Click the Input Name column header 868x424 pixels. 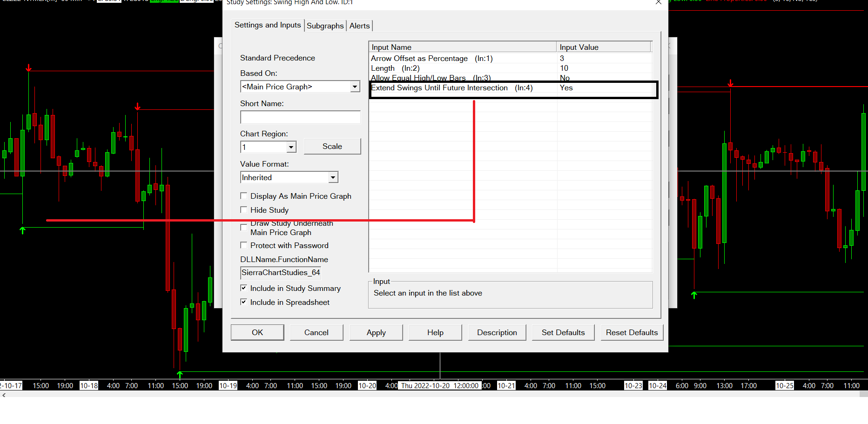[x=463, y=47]
